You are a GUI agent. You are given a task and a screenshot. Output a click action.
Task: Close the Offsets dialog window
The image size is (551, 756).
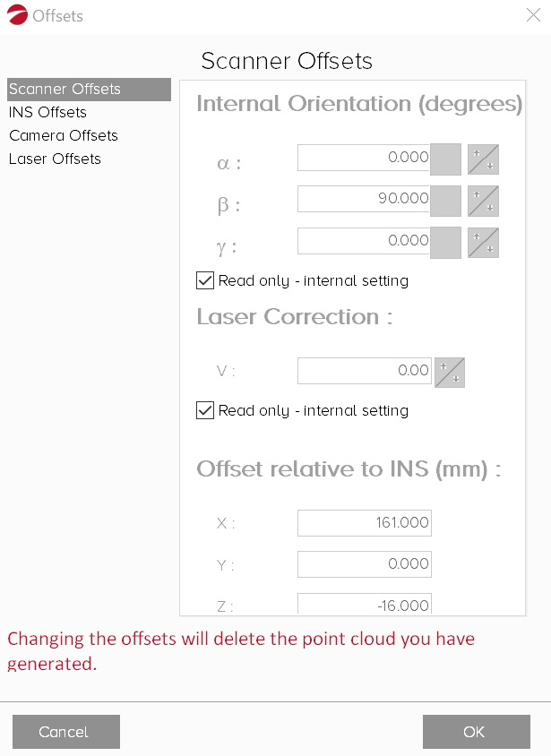pyautogui.click(x=532, y=15)
